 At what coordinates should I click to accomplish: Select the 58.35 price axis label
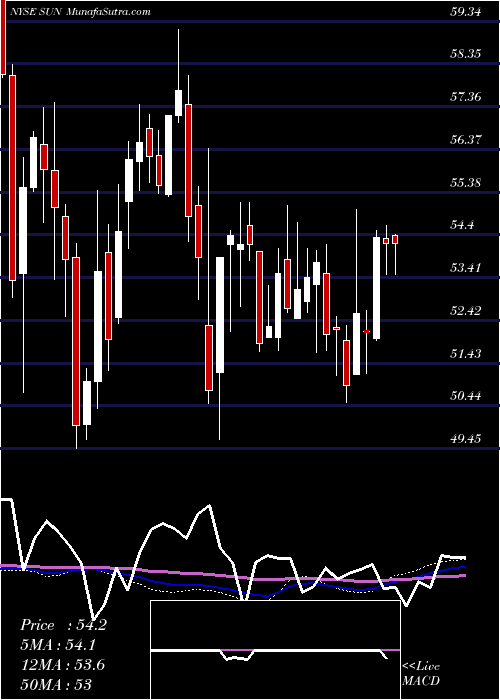click(466, 54)
